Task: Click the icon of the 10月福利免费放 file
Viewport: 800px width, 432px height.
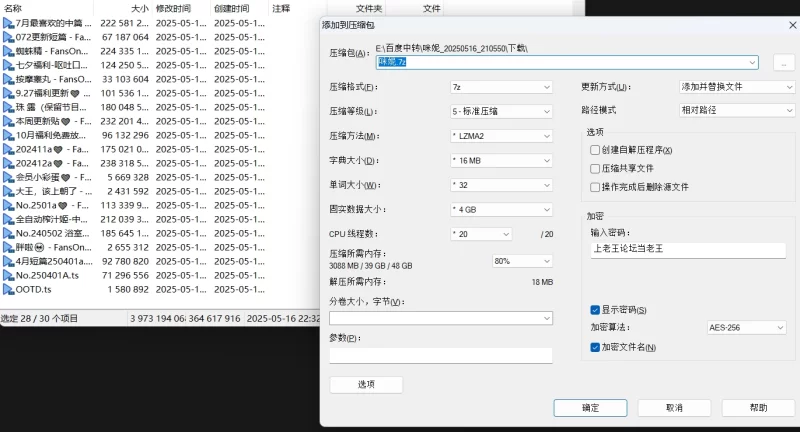Action: [x=8, y=135]
